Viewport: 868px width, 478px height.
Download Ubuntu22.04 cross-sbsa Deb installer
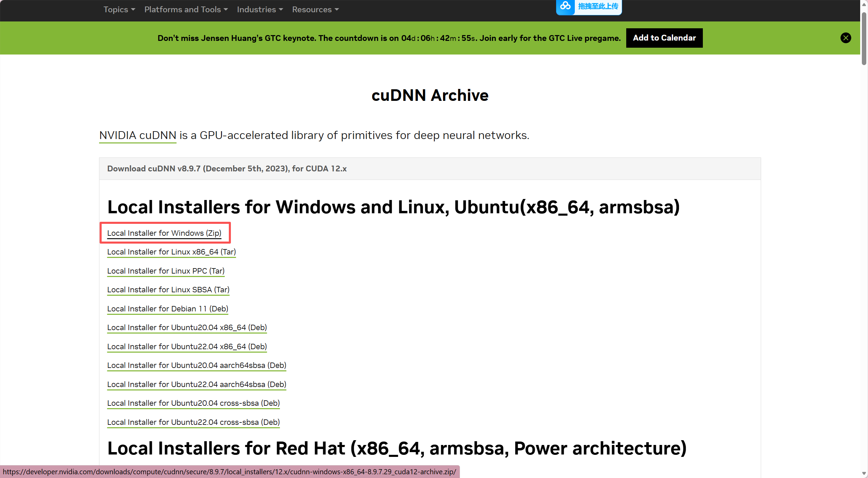coord(193,422)
